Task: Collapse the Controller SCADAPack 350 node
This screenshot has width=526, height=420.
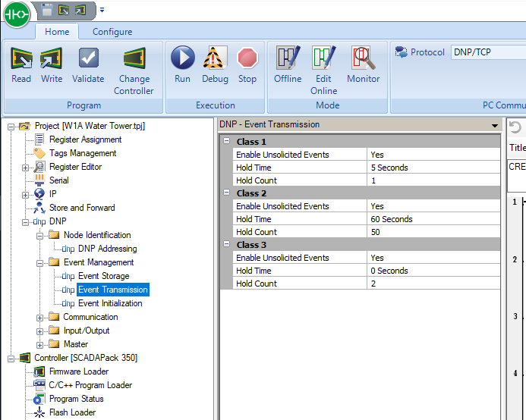Action: pos(11,359)
